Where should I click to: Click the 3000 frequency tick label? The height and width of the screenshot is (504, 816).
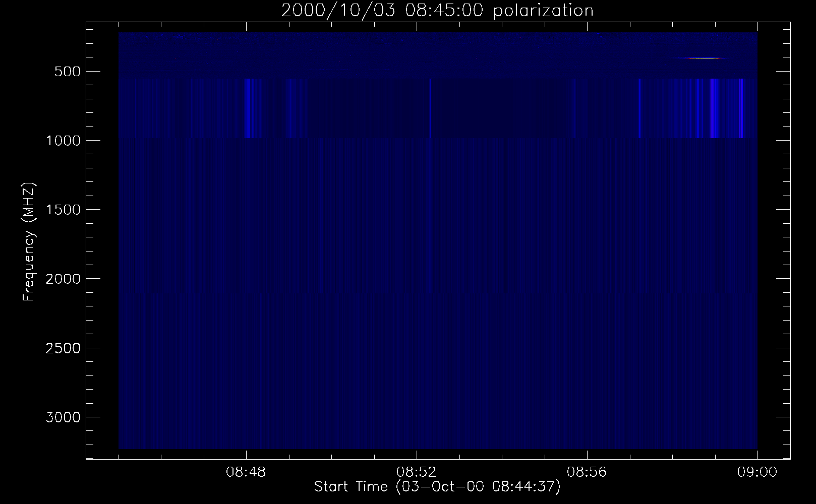[x=63, y=417]
